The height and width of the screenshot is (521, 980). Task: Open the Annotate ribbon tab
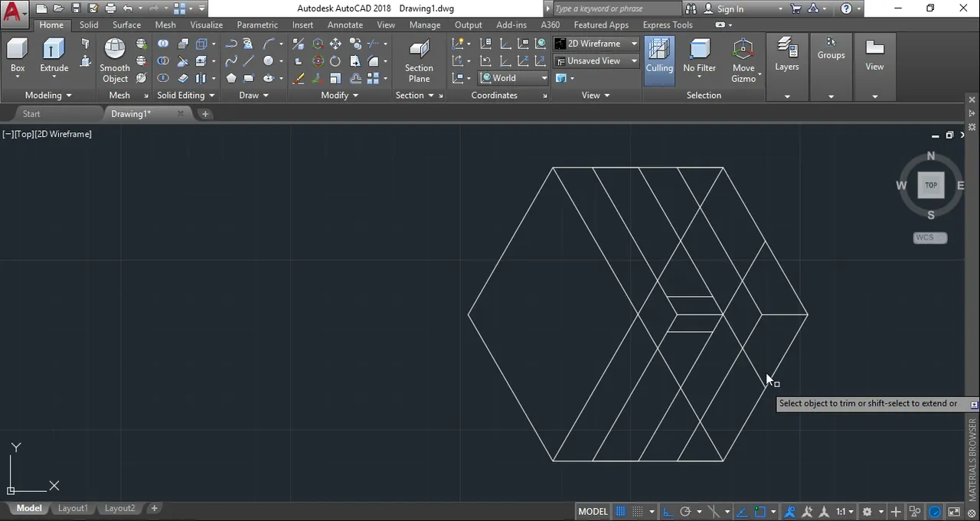[345, 24]
